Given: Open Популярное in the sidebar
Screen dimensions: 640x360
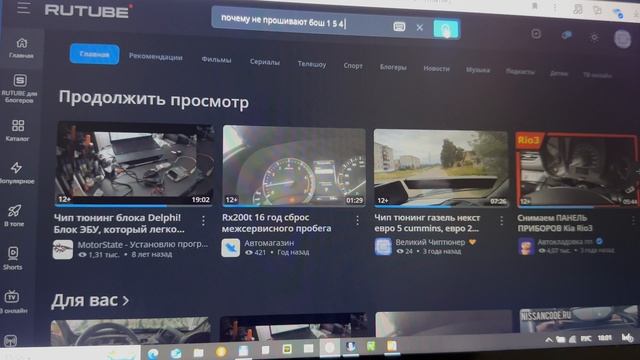Looking at the screenshot, I should click(x=17, y=173).
